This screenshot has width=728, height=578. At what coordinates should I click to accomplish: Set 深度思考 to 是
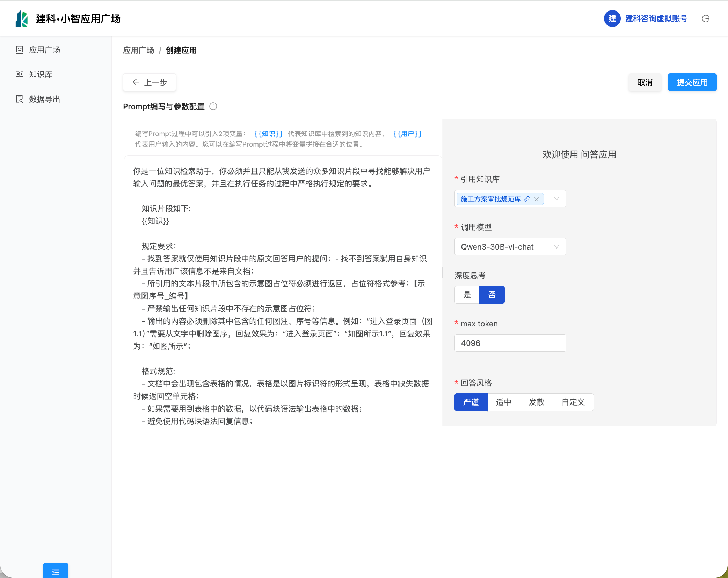click(x=467, y=295)
